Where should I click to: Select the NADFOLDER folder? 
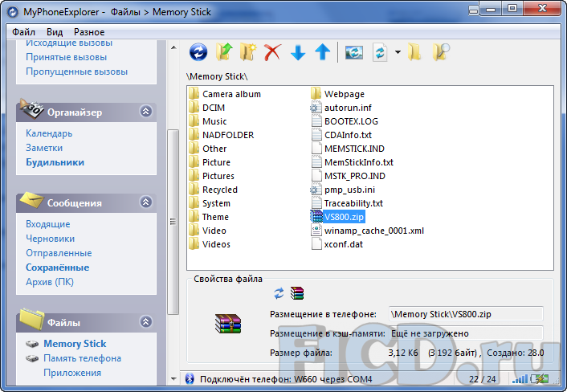(222, 135)
